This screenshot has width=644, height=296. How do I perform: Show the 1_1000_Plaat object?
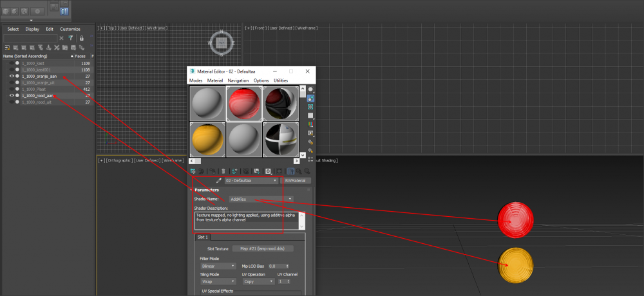tap(12, 89)
